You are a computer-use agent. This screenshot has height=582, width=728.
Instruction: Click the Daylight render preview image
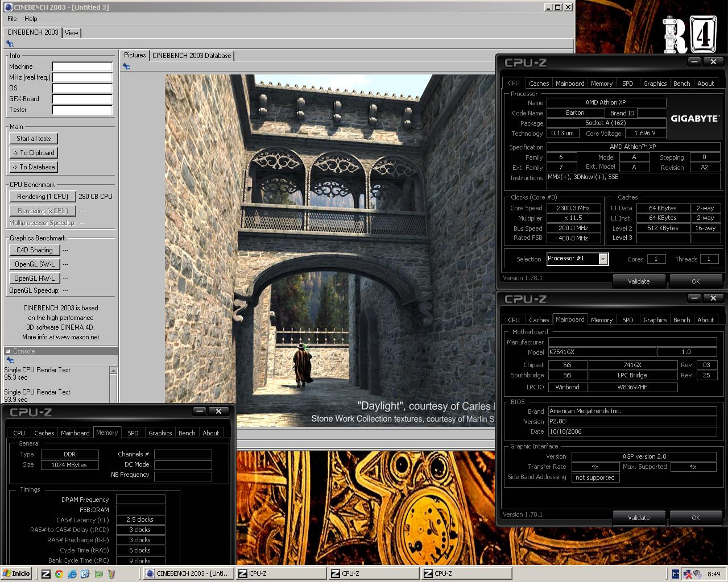point(330,251)
